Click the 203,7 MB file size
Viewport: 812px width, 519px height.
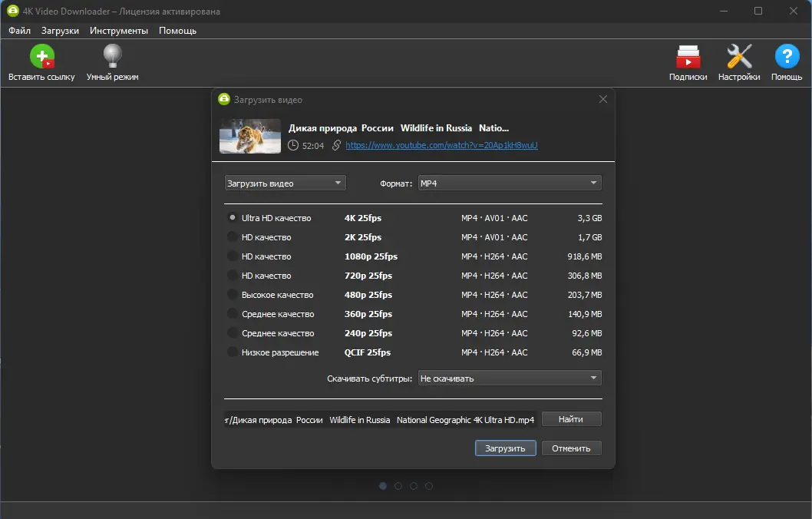585,295
